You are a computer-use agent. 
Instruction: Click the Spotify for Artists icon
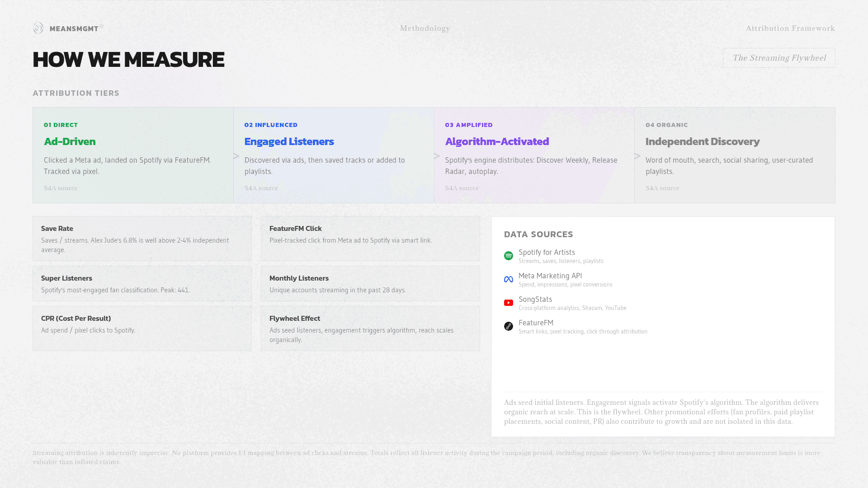tap(509, 256)
